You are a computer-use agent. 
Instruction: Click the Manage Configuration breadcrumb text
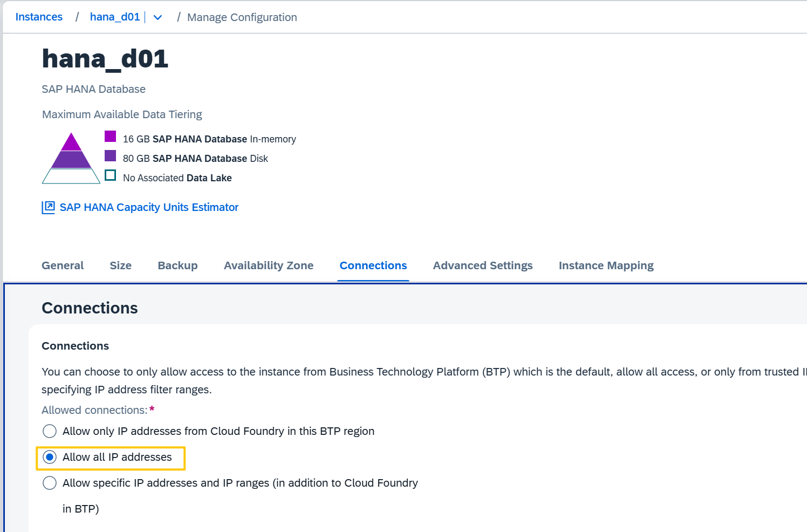click(x=242, y=17)
